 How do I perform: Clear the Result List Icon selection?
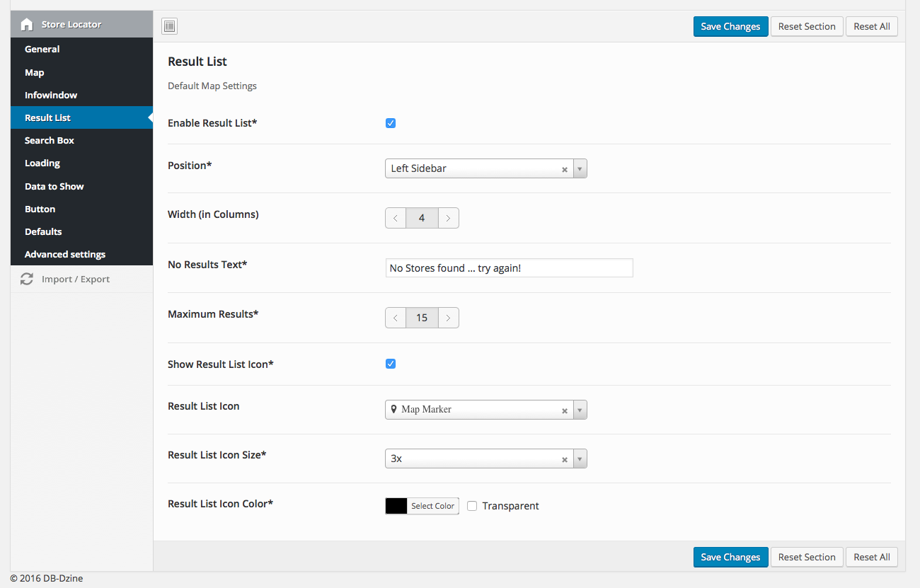(565, 410)
